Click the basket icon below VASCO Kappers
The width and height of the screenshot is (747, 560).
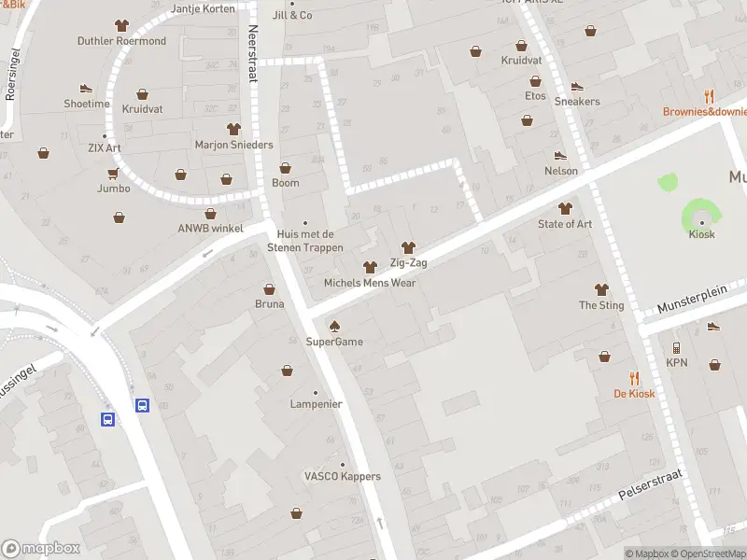296,512
